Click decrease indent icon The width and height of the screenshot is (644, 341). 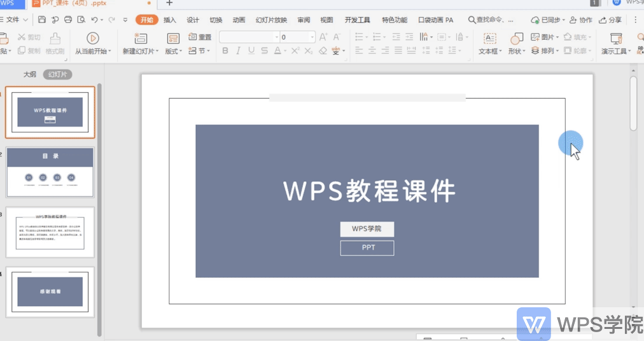tap(396, 37)
